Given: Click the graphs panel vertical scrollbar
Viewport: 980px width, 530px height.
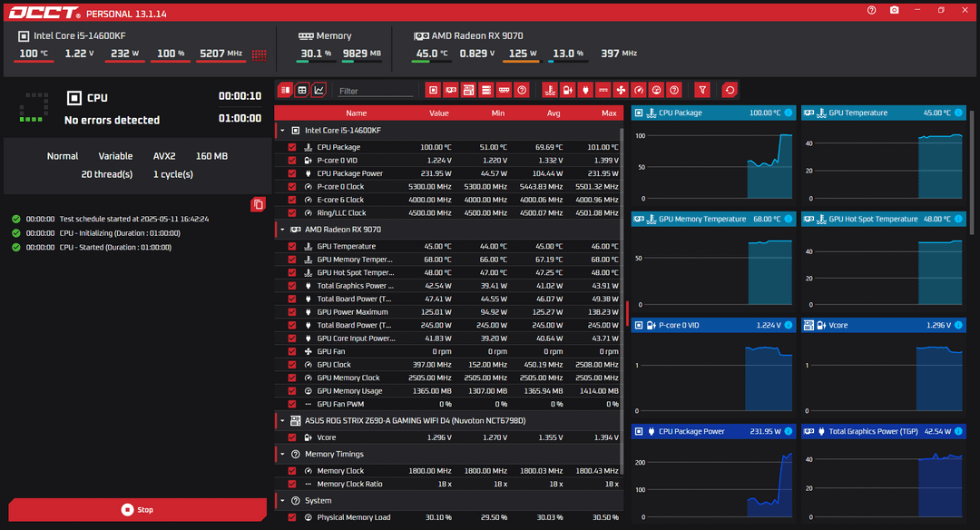Looking at the screenshot, I should pos(972,172).
